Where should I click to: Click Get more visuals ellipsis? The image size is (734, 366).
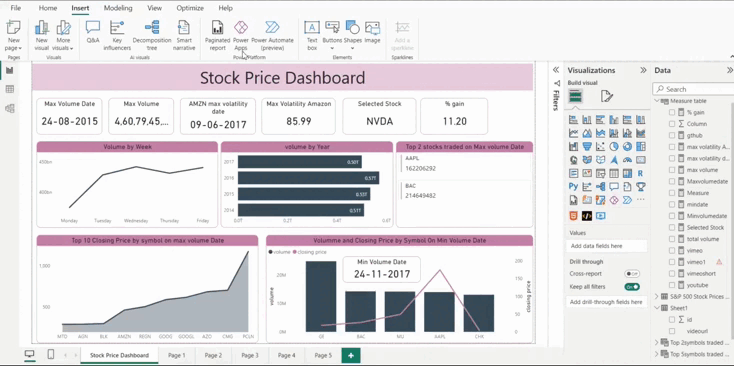[640, 200]
